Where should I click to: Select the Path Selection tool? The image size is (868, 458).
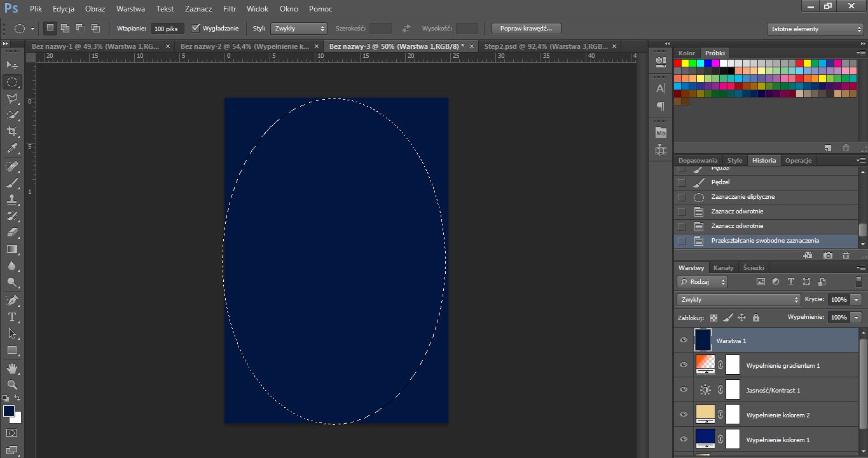(12, 333)
